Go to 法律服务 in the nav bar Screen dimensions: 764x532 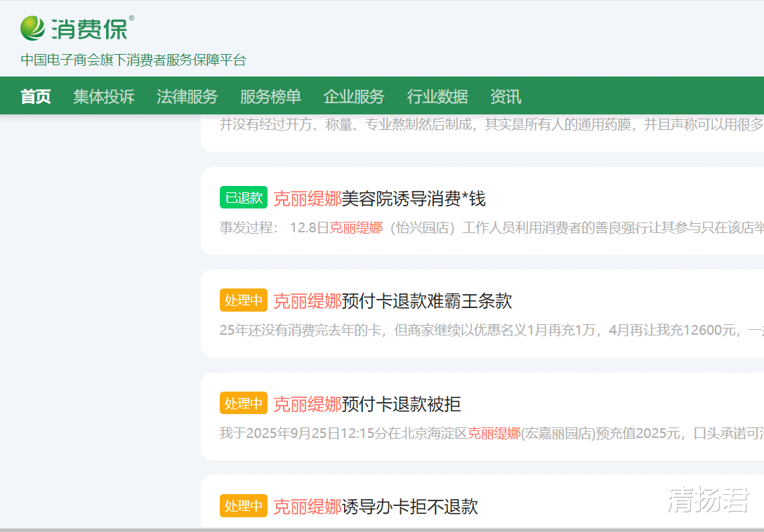187,96
